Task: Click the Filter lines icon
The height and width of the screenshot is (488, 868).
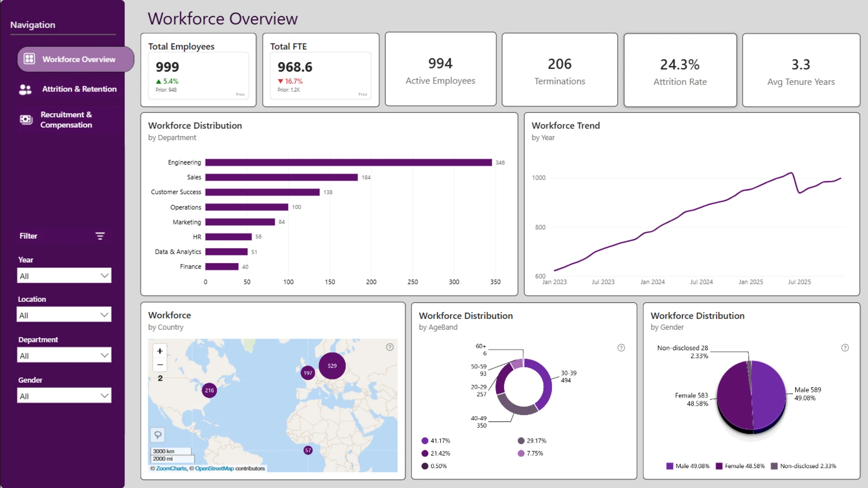Action: click(100, 236)
